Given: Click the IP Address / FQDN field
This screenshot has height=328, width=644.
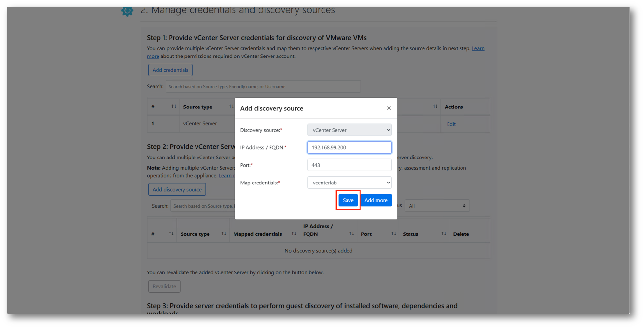Looking at the screenshot, I should coord(349,147).
